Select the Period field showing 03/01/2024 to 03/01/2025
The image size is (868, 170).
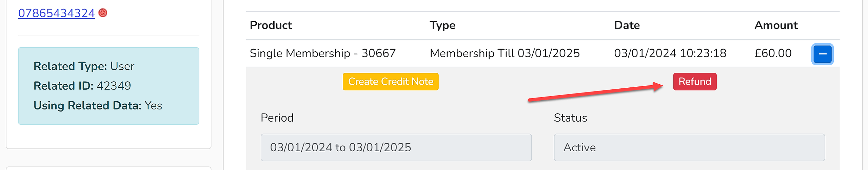tap(396, 147)
